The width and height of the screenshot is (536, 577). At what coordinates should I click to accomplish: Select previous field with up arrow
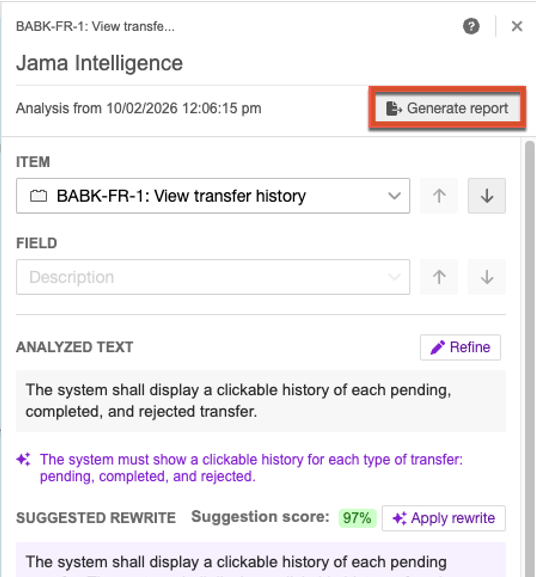pyautogui.click(x=439, y=277)
